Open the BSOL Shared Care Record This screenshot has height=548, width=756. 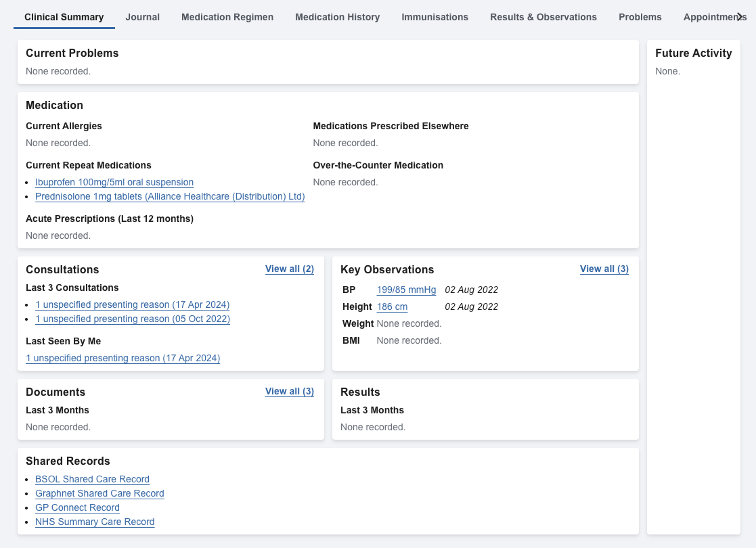point(92,479)
